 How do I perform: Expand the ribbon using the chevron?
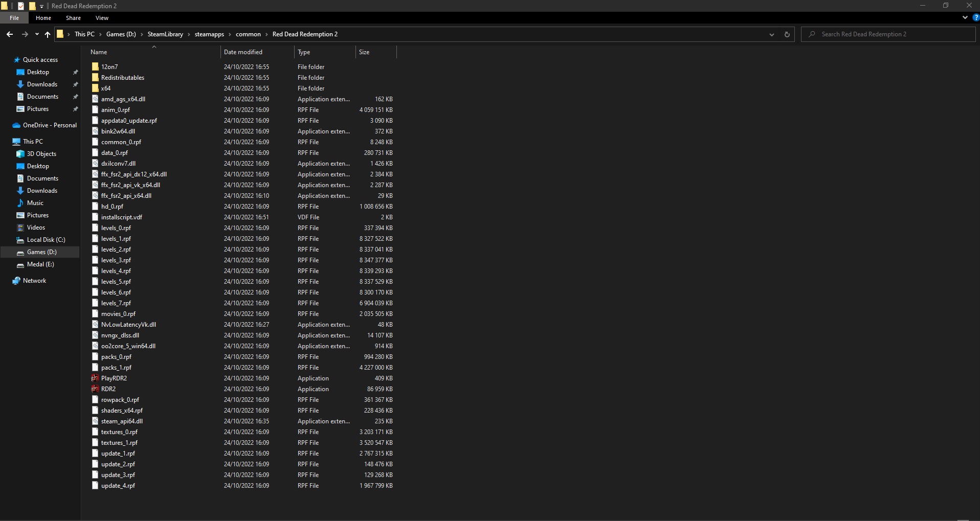point(965,17)
